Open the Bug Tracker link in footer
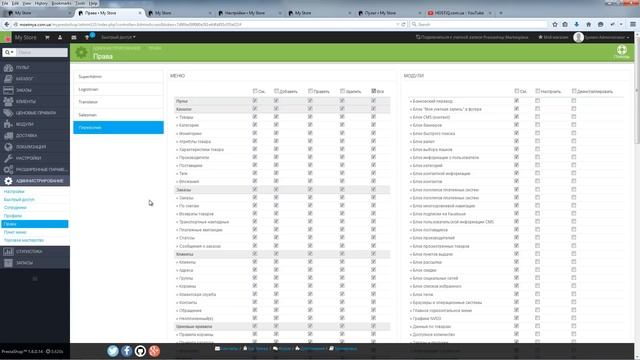Viewport: 640px width, 360px height. [256, 349]
